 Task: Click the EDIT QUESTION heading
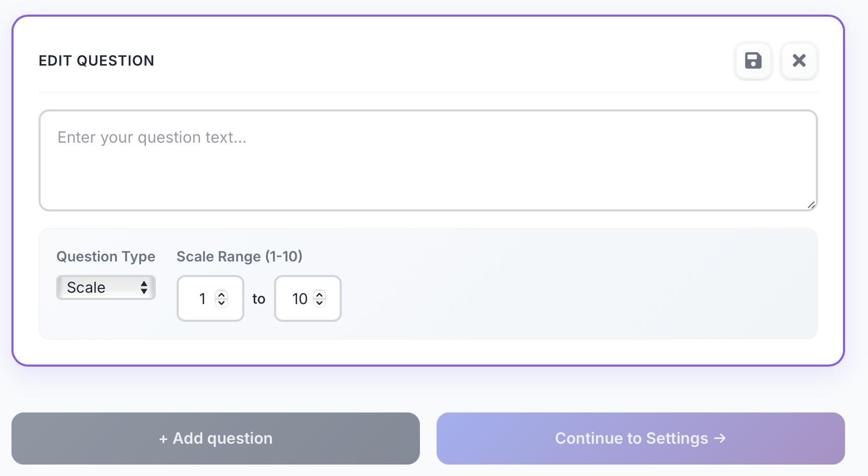pyautogui.click(x=96, y=61)
